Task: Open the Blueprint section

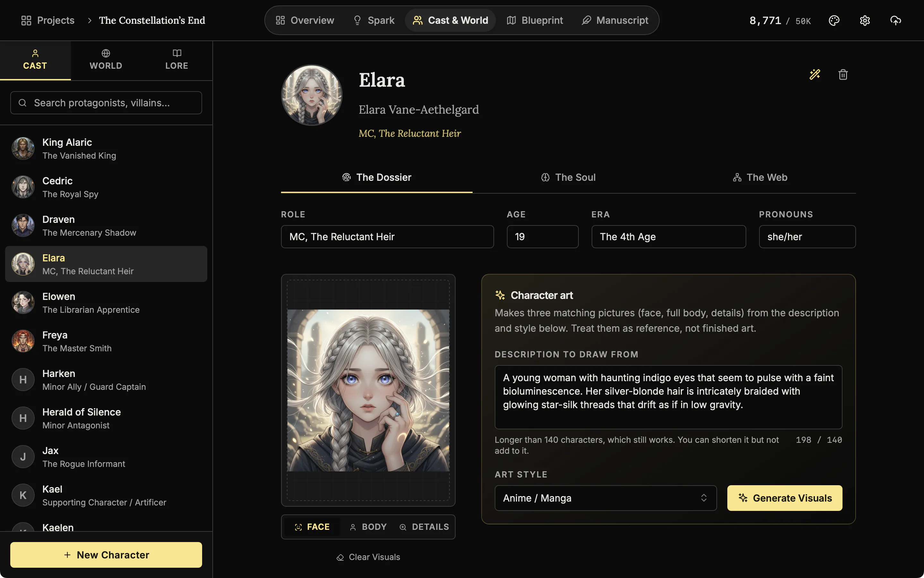Action: point(535,20)
